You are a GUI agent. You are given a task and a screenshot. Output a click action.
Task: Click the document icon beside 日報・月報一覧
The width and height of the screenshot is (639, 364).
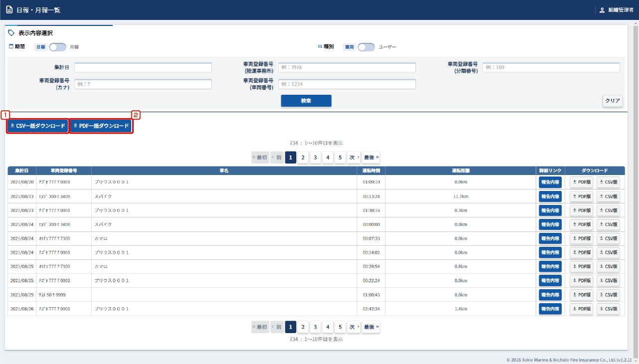click(9, 10)
